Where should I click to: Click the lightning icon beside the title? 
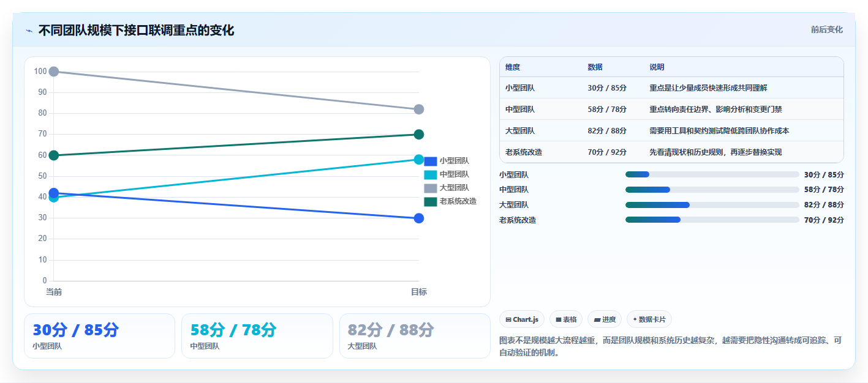point(29,31)
